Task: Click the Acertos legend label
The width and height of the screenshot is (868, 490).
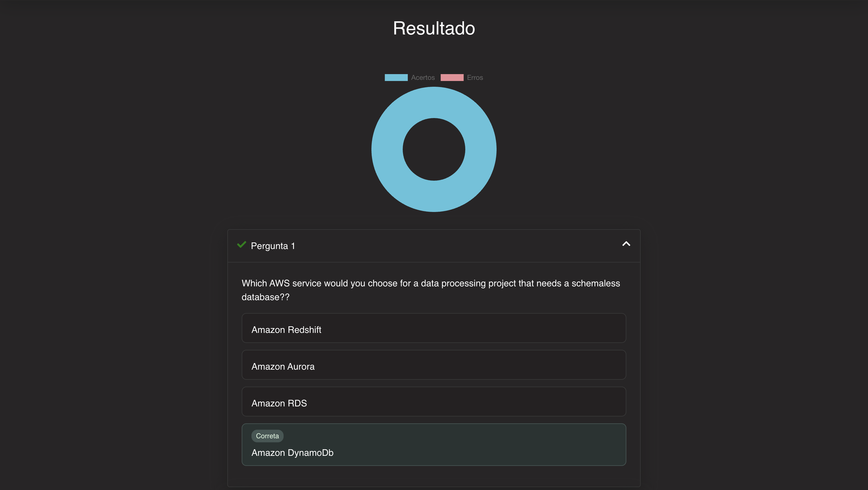Action: 423,78
